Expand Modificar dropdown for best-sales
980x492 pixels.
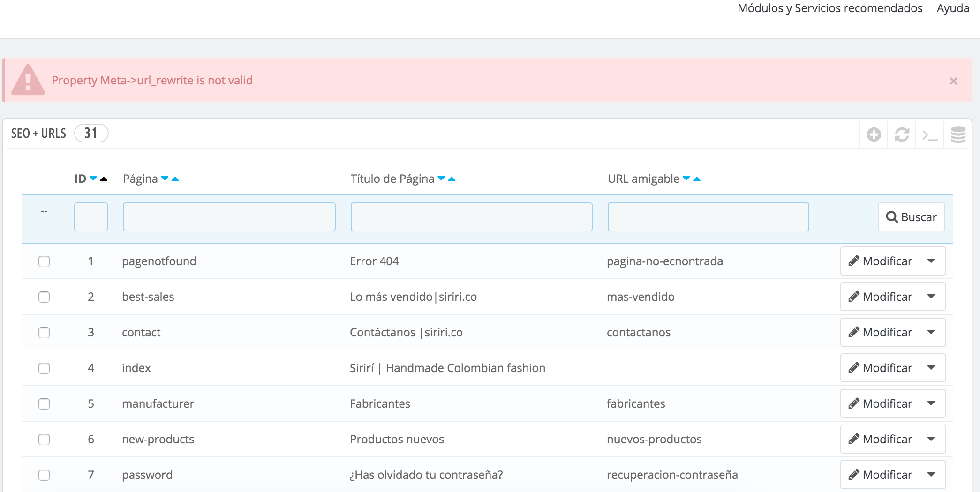coord(931,297)
